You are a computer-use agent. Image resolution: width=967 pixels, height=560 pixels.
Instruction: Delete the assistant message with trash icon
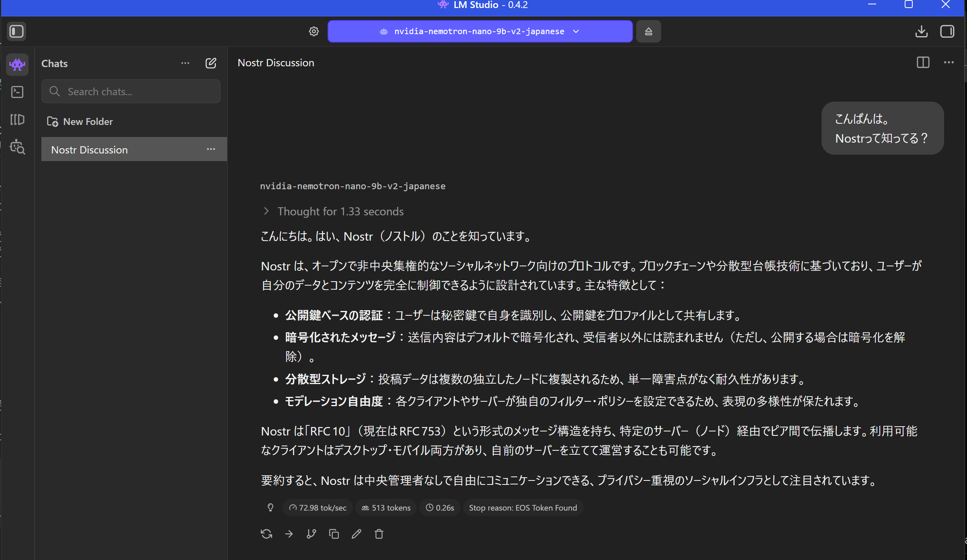coord(379,534)
